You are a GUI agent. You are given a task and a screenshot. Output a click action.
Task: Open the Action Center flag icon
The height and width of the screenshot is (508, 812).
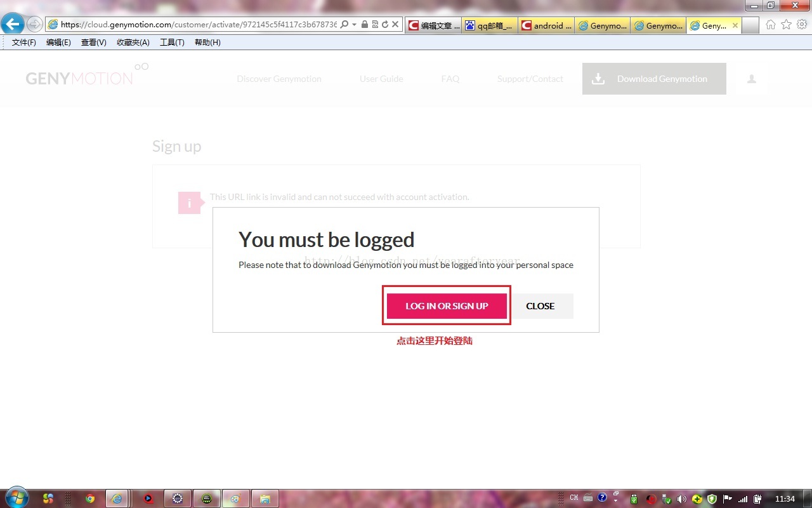click(x=728, y=499)
